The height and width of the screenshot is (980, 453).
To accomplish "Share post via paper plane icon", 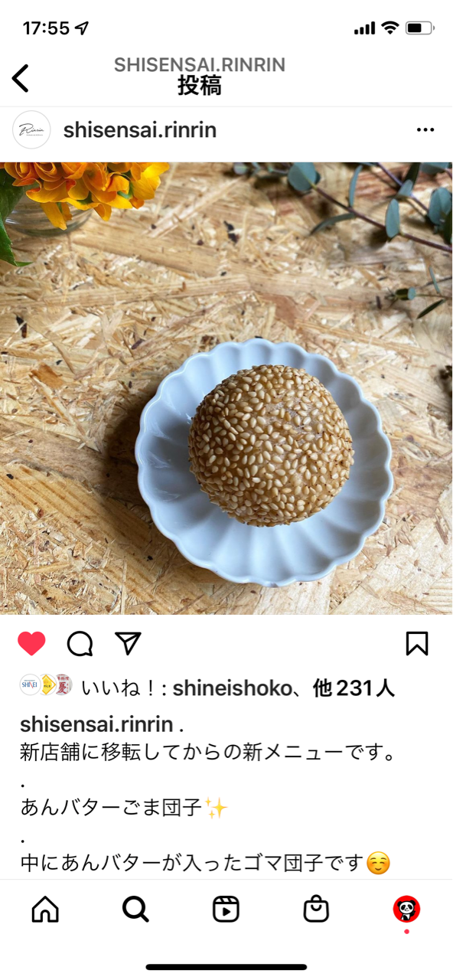I will tap(128, 644).
